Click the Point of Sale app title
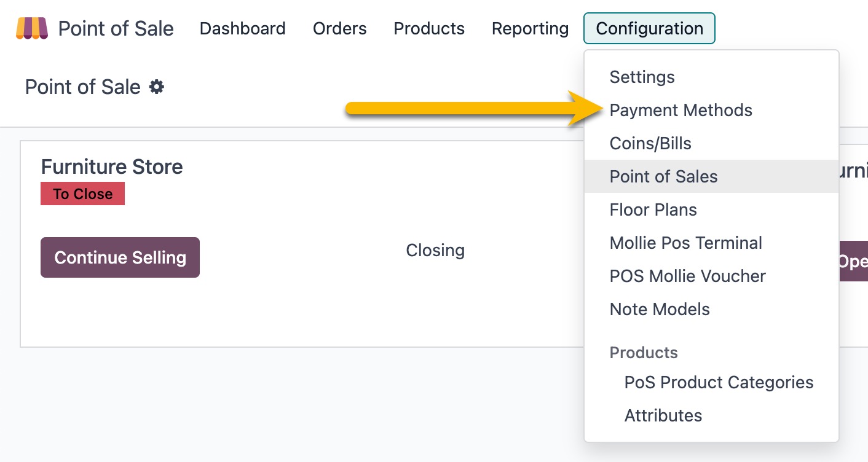 (x=116, y=28)
